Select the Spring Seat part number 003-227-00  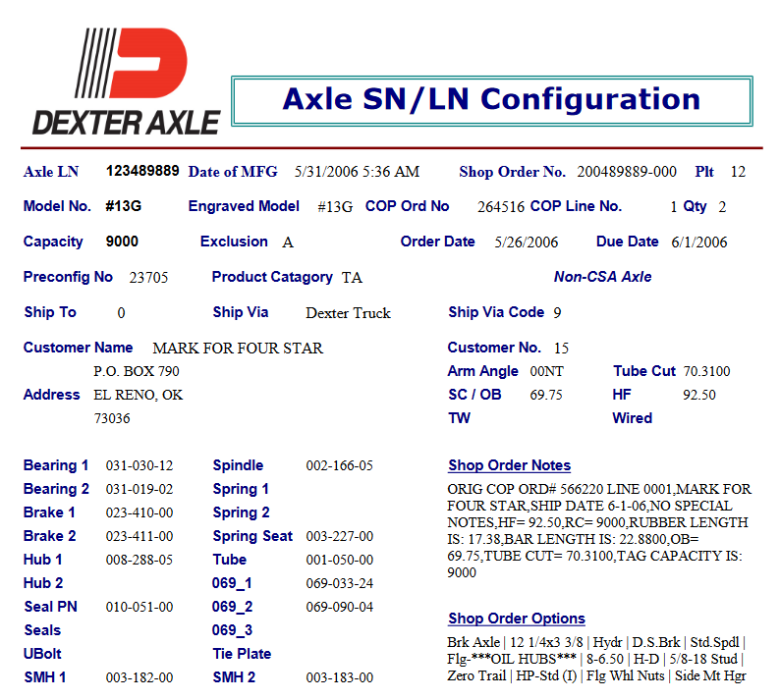tap(339, 536)
